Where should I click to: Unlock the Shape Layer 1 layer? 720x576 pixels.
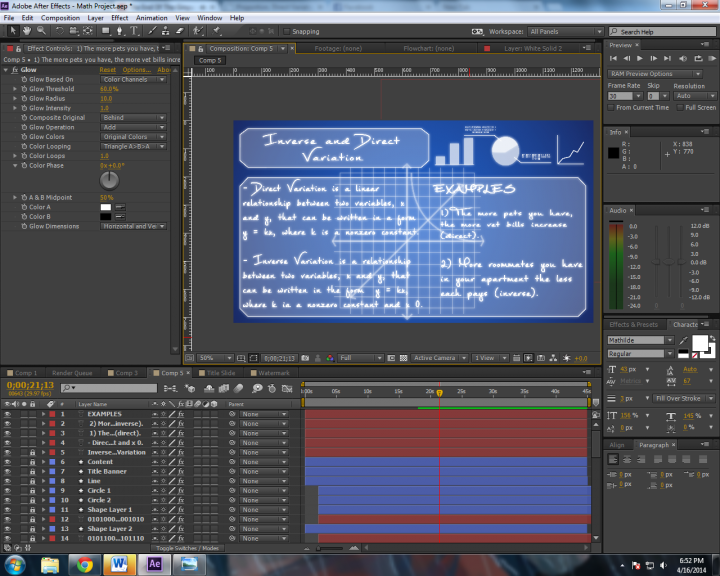[x=33, y=509]
